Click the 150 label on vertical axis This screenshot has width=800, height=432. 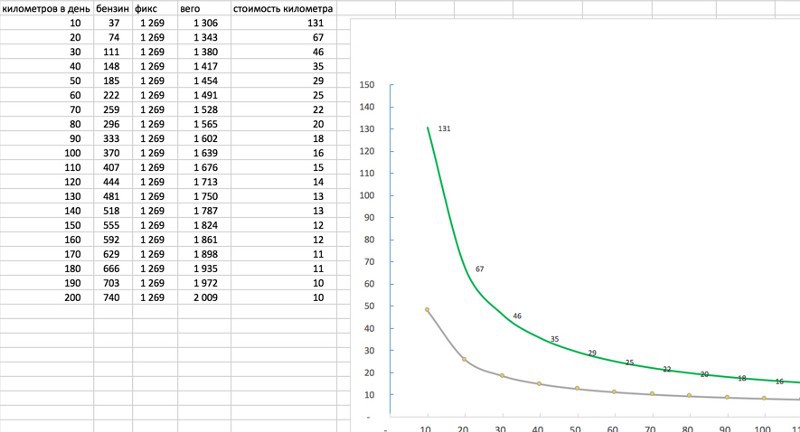367,86
